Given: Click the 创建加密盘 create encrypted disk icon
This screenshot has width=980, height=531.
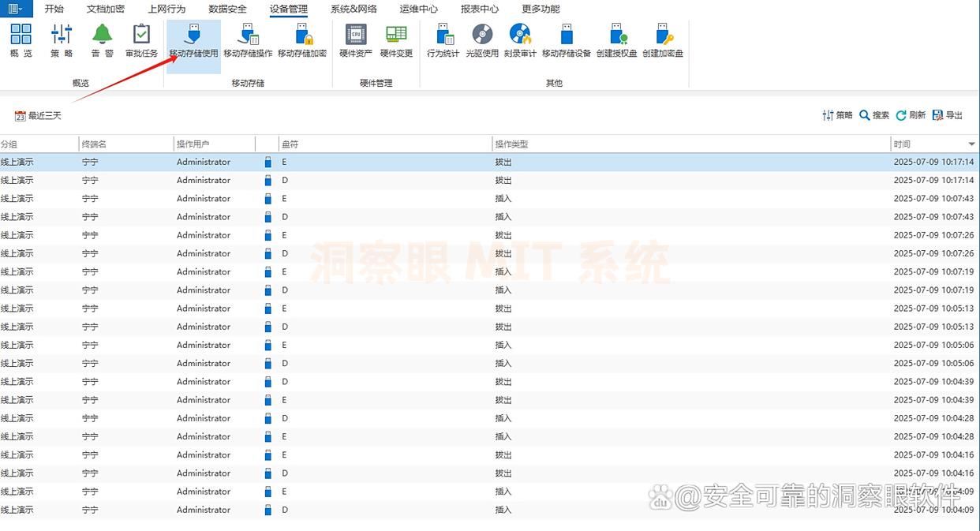Looking at the screenshot, I should (x=663, y=40).
